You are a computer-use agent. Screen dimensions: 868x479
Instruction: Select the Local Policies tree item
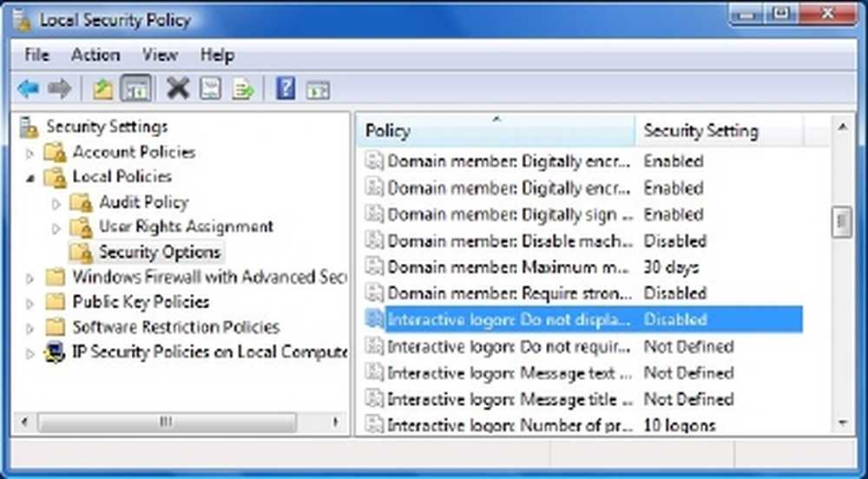(x=122, y=176)
